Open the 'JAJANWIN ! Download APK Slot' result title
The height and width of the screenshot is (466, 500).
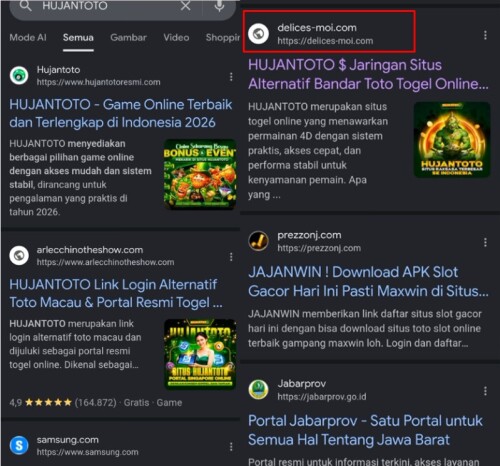coord(368,282)
